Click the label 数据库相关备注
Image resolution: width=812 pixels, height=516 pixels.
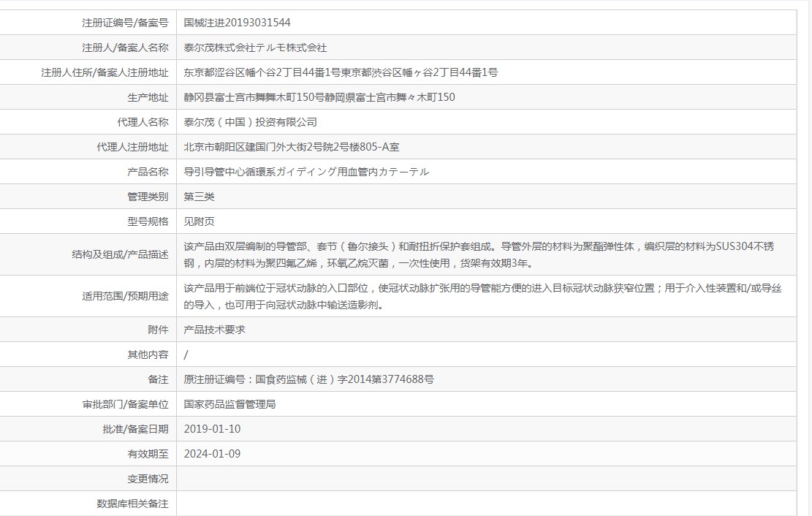[132, 504]
